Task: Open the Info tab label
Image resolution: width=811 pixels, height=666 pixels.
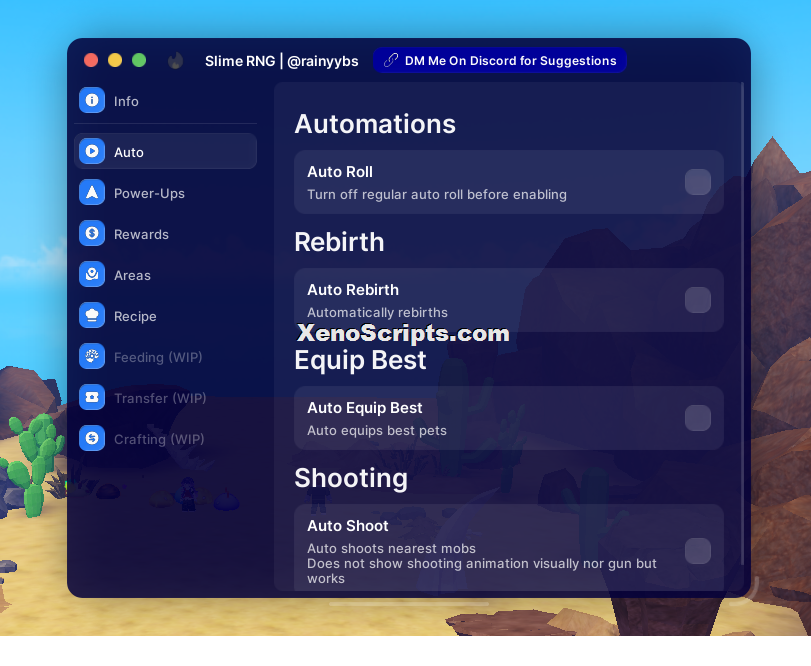Action: pyautogui.click(x=126, y=101)
